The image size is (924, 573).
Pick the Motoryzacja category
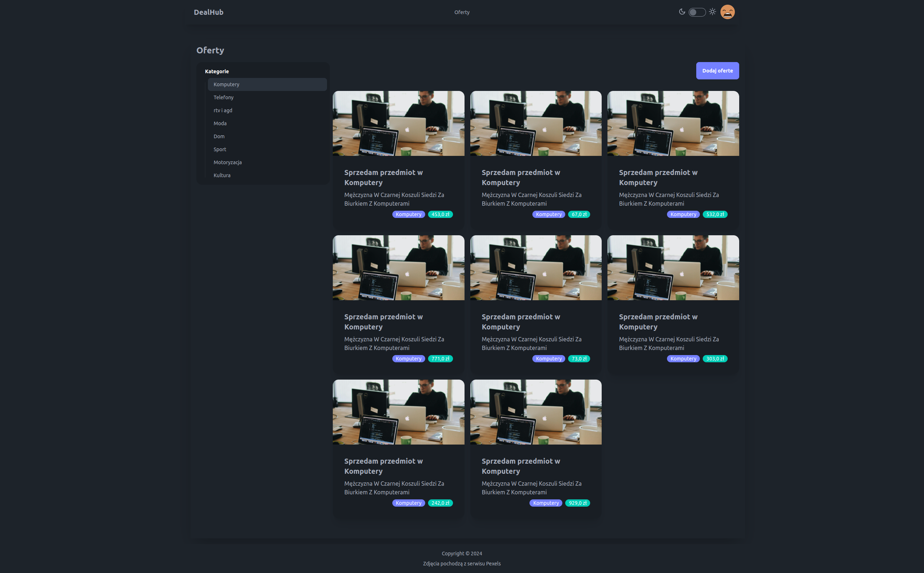pyautogui.click(x=227, y=162)
